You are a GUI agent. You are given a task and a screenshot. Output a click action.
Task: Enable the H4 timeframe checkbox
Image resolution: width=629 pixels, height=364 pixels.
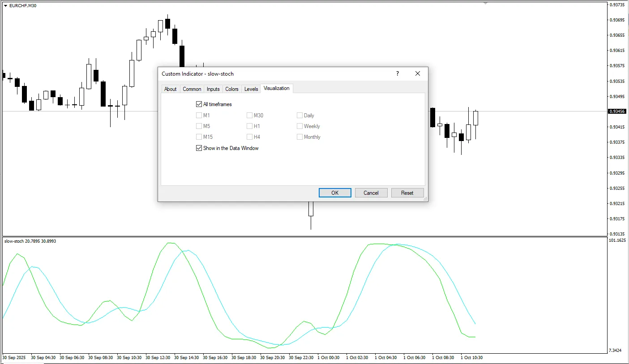[250, 137]
